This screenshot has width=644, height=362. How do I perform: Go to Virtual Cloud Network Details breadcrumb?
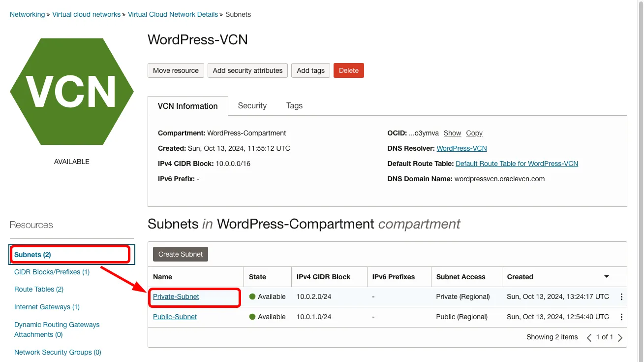point(173,14)
